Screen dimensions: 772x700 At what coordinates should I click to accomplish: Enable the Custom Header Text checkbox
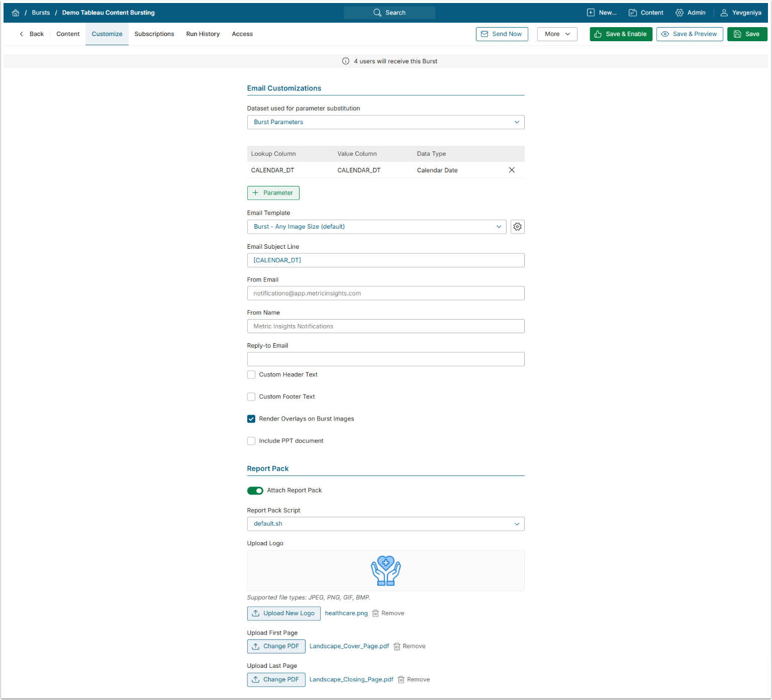(x=251, y=374)
